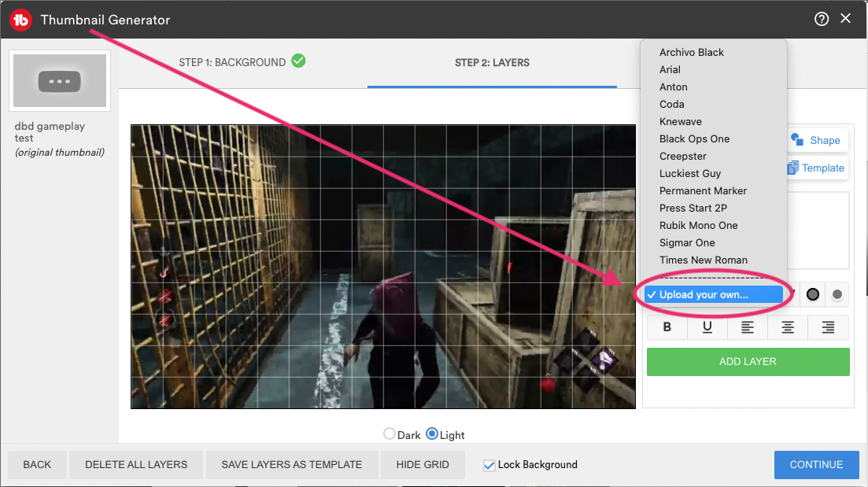Viewport: 868px width, 487px height.
Task: Select Upload your own font option
Action: point(714,294)
